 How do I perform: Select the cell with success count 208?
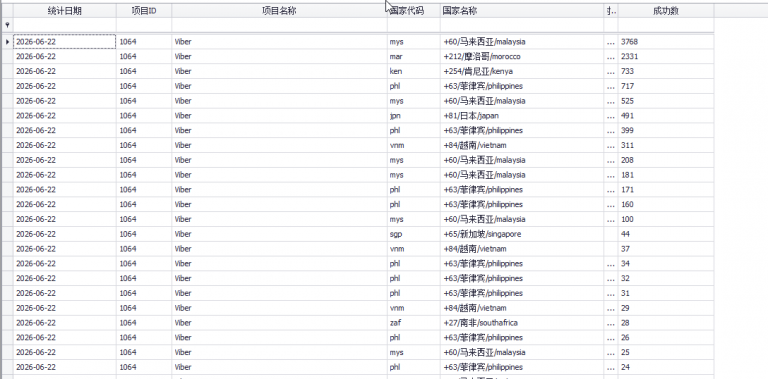(x=666, y=160)
